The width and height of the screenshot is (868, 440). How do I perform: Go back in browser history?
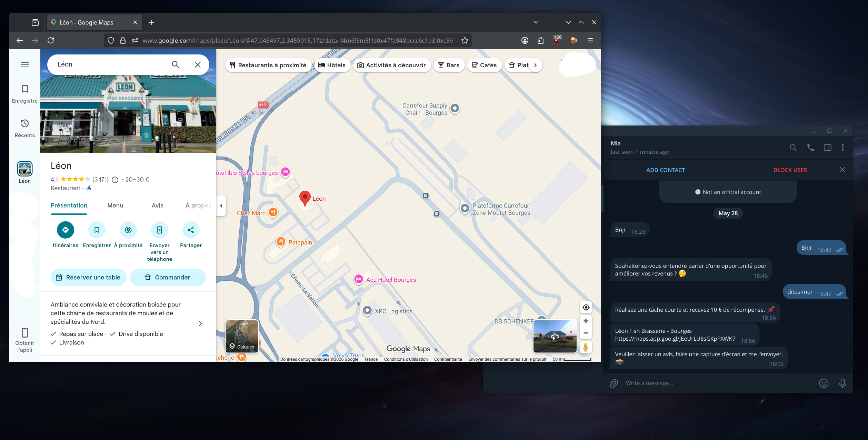coord(20,40)
